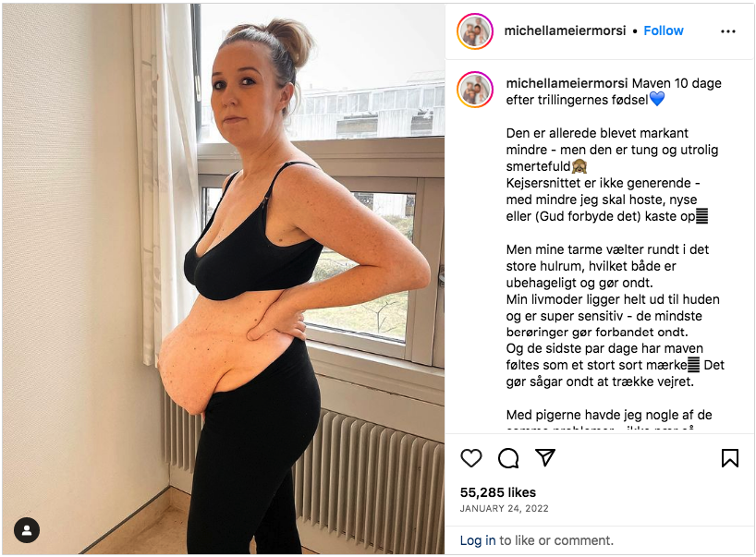The image size is (756, 557).
Task: Click paragraph beginning 'Den er allerede'
Action: [x=612, y=175]
